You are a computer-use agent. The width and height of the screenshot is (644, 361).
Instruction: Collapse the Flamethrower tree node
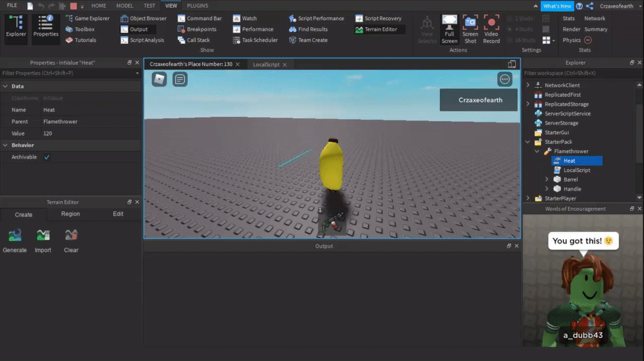point(537,151)
